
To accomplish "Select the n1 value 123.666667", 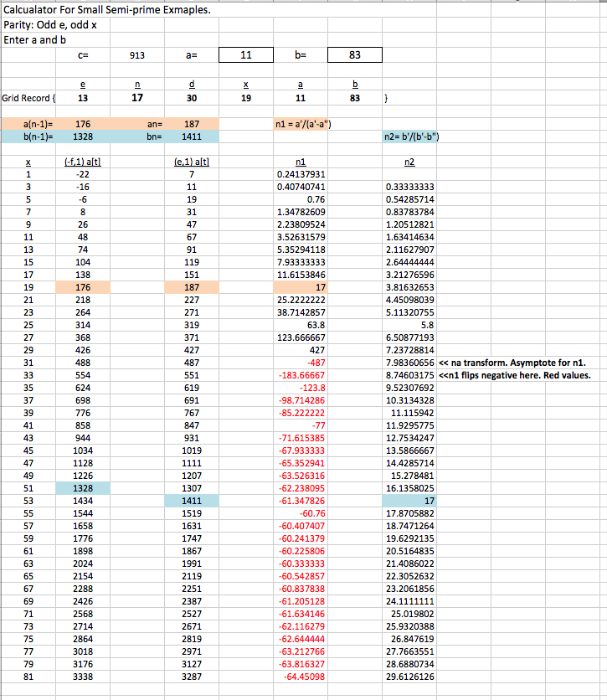I will coord(301,337).
